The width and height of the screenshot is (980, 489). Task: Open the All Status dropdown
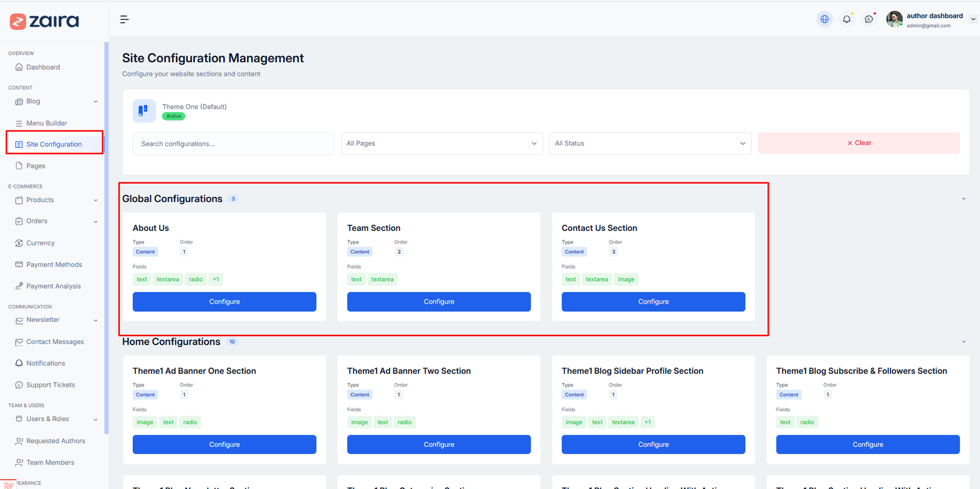(x=650, y=144)
